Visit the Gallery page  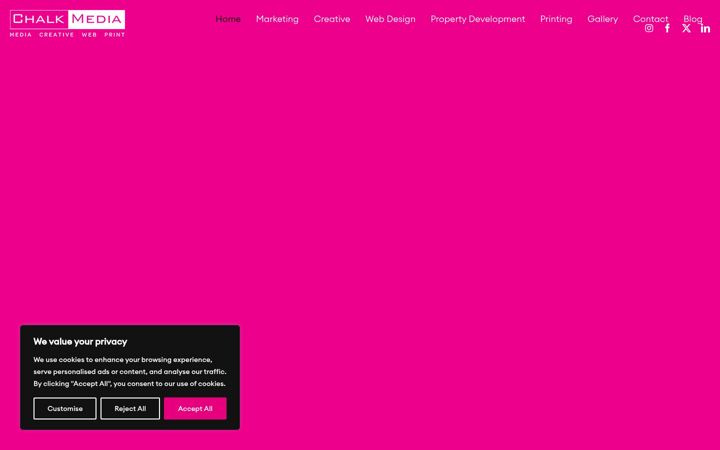pyautogui.click(x=602, y=19)
